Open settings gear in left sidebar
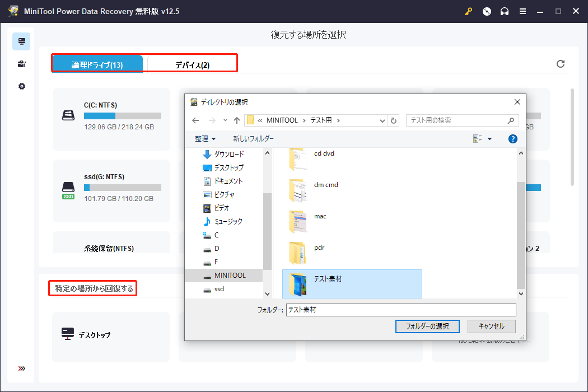 click(x=21, y=86)
